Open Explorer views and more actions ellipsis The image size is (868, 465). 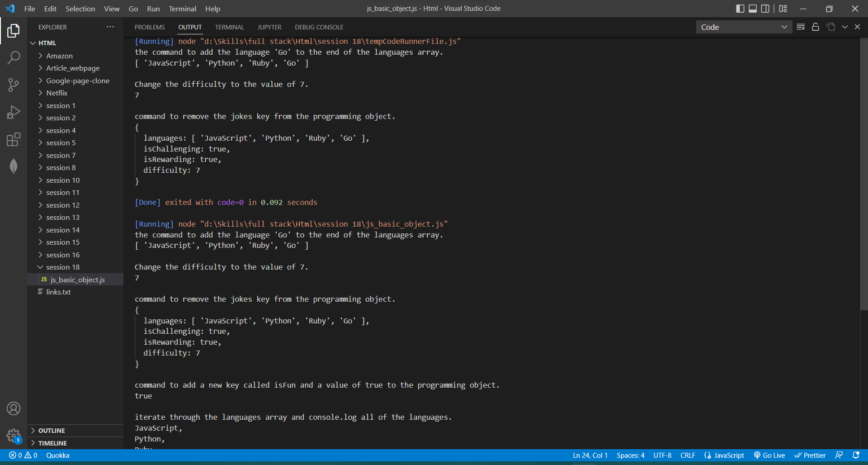110,27
